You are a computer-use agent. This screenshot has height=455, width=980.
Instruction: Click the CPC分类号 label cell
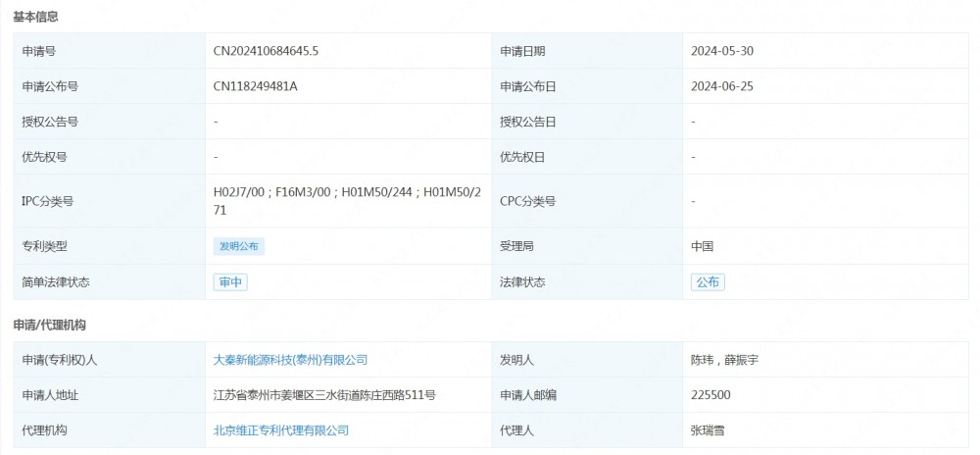pyautogui.click(x=527, y=201)
